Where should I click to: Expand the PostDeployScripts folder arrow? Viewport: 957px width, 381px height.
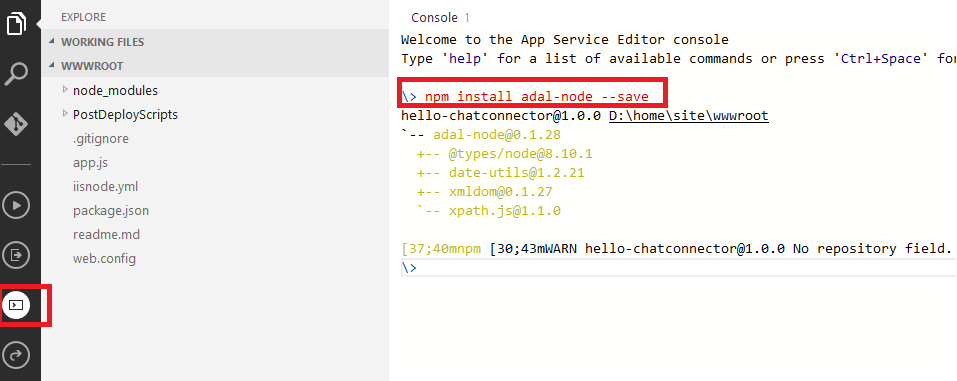(x=65, y=114)
